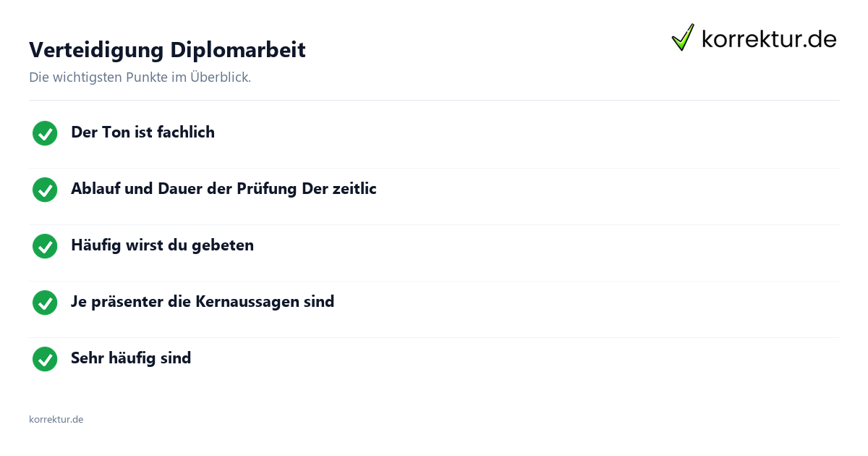Open the korrektur.de logo wordmark
The image size is (868, 456).
point(769,39)
